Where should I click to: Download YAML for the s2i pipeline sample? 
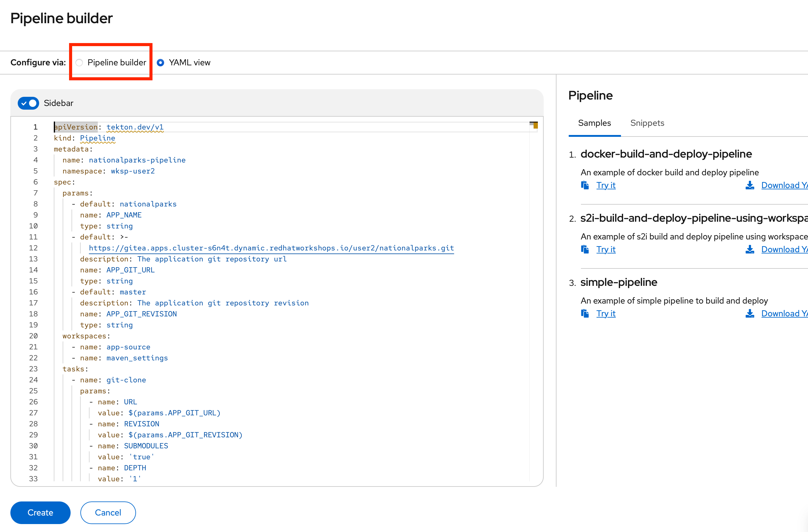784,250
